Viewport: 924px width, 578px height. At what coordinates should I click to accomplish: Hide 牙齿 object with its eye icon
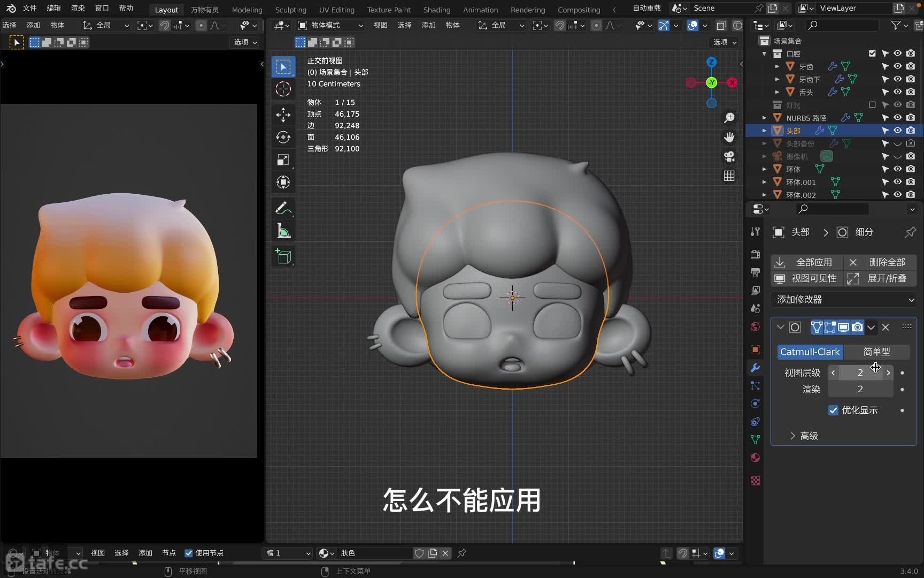(898, 66)
